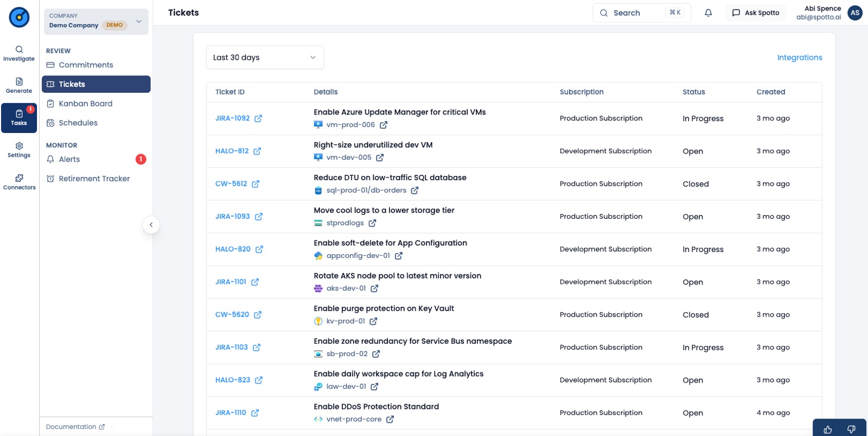
Task: Open Schedules page
Action: [96, 123]
